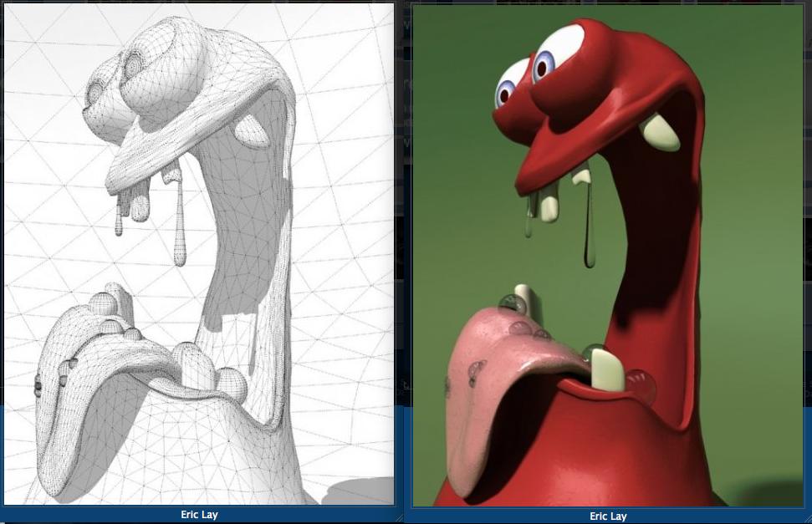Open the red shaded creature render
Image resolution: width=812 pixels, height=524 pixels.
tap(608, 251)
